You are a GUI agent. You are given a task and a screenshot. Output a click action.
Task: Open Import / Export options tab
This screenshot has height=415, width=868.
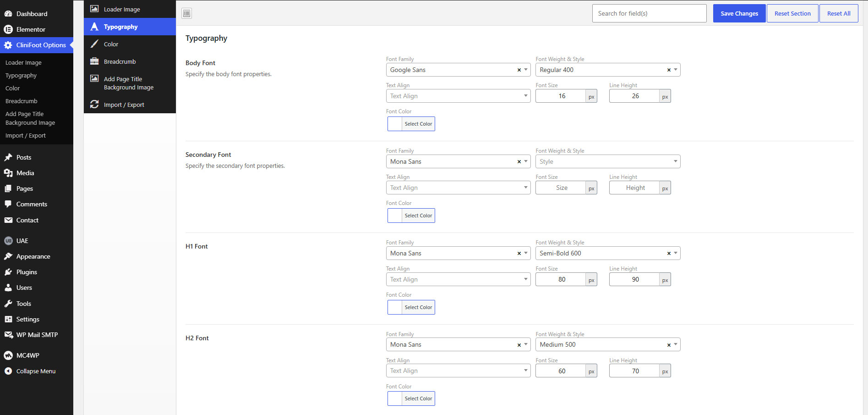130,105
